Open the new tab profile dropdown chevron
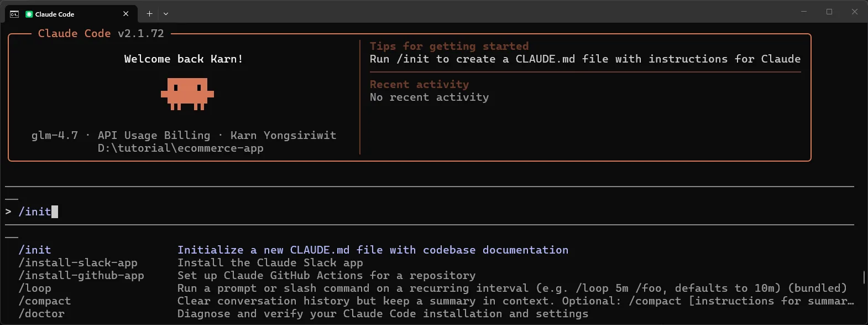Screen dimensions: 868x325 coord(165,13)
